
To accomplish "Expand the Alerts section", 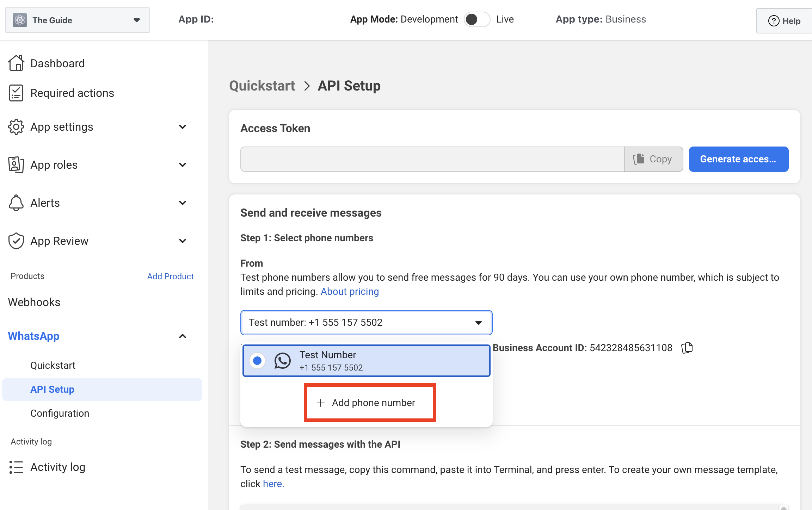I will tap(183, 203).
